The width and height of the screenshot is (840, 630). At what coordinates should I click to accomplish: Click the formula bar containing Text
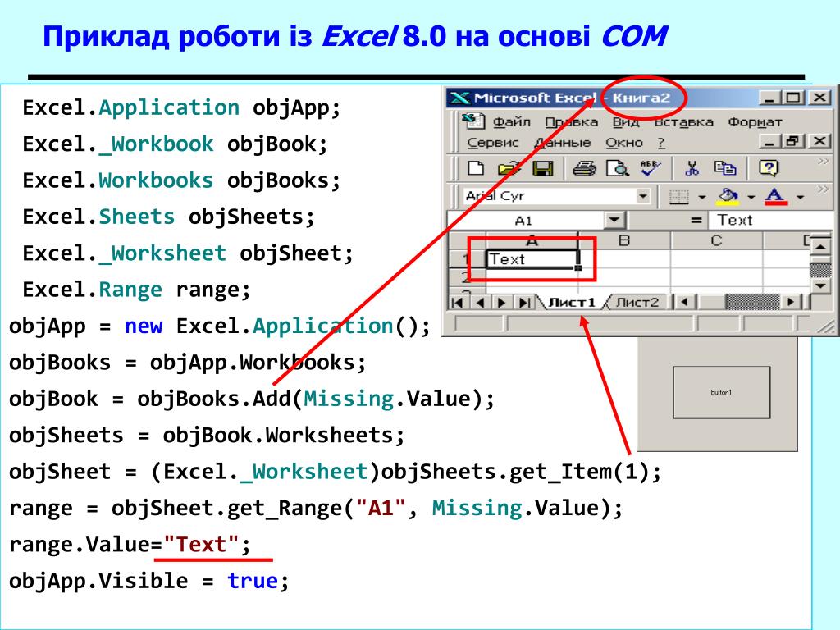pyautogui.click(x=769, y=220)
